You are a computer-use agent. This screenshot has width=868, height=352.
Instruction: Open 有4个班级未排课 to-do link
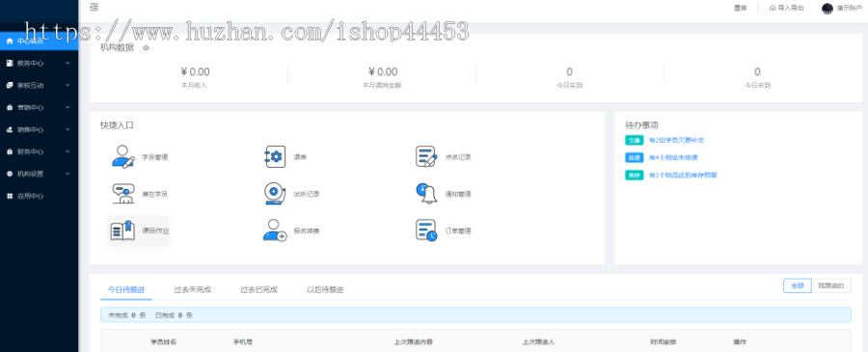674,158
